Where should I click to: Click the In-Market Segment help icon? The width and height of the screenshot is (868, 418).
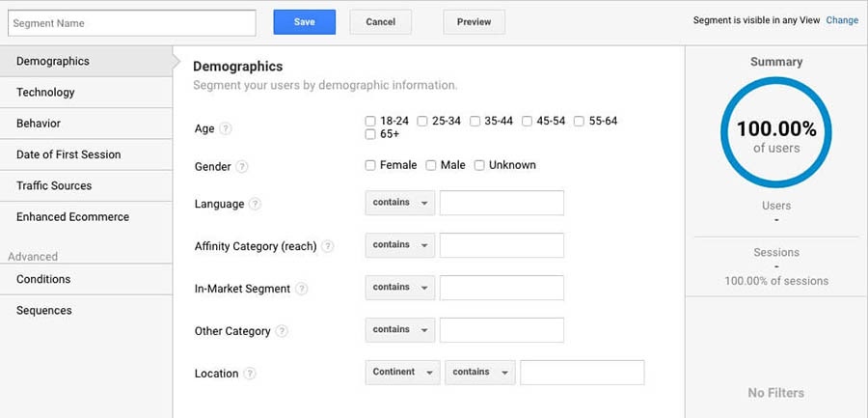[x=301, y=289]
